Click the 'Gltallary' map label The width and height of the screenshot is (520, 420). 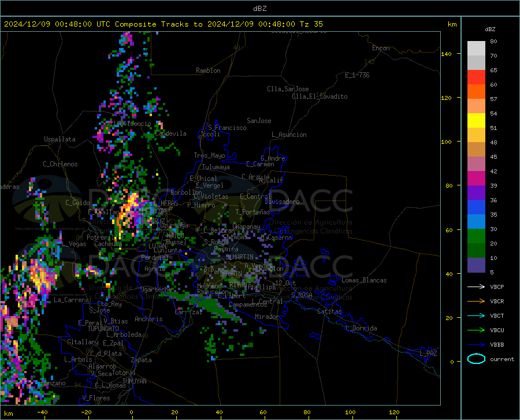(x=83, y=342)
